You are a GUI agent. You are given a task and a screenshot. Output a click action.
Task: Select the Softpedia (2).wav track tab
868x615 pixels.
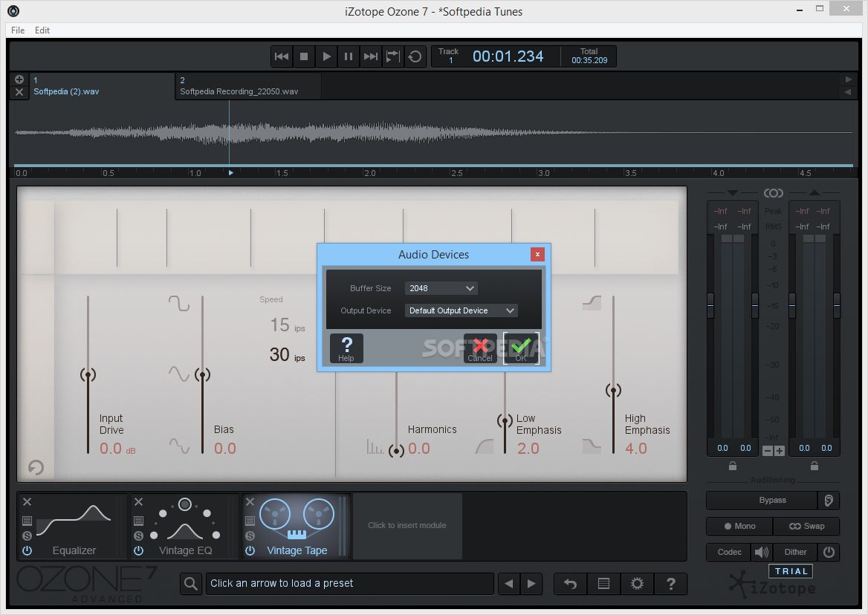[101, 85]
